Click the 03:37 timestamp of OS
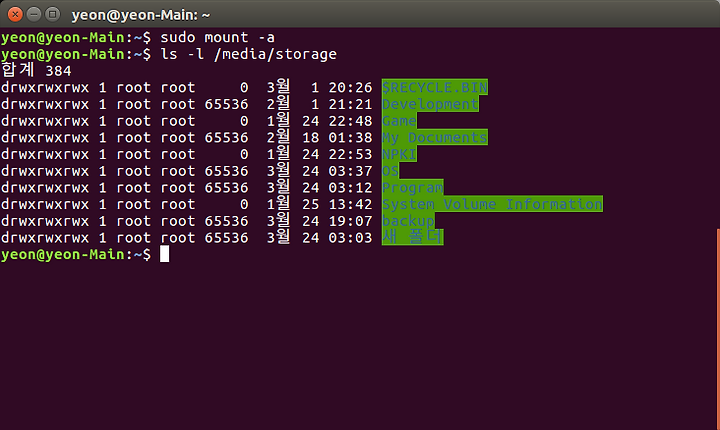The height and width of the screenshot is (430, 720). 350,171
